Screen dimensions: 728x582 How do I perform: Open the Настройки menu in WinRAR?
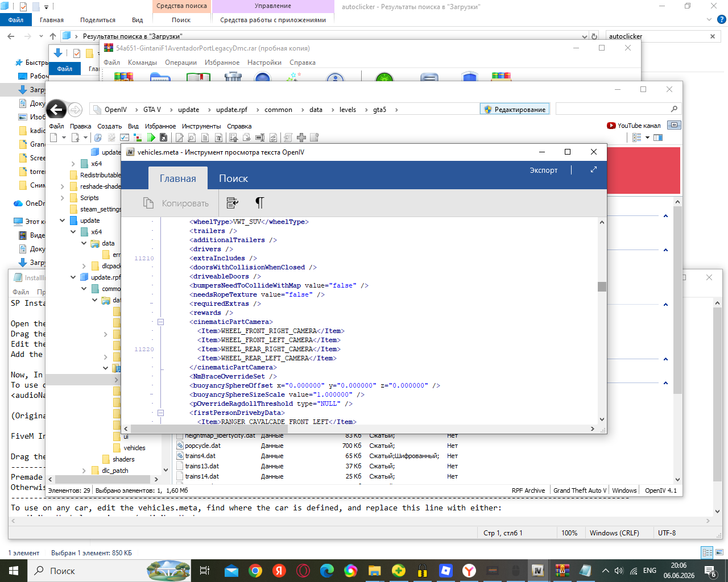click(264, 63)
